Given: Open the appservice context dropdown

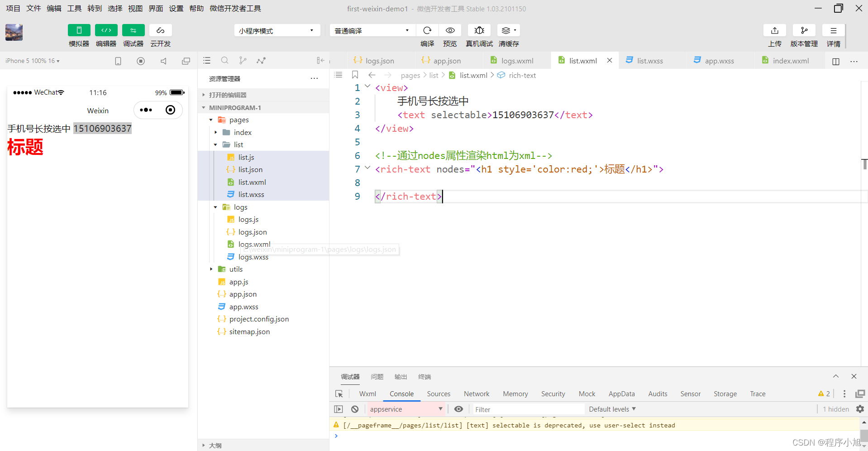Looking at the screenshot, I should (406, 409).
